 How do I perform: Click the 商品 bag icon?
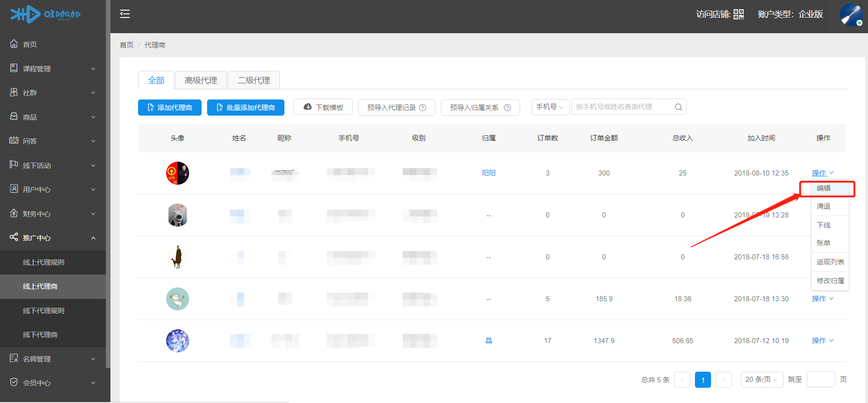pos(14,117)
